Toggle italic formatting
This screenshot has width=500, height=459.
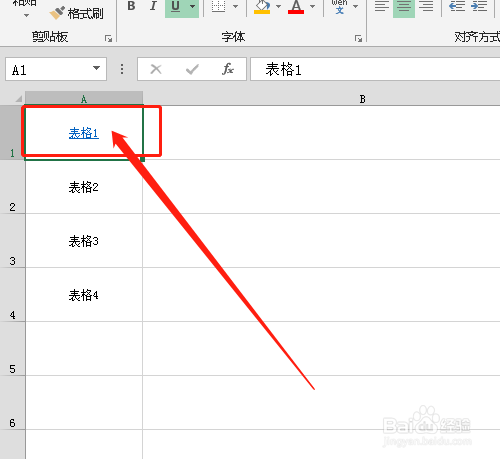[153, 6]
